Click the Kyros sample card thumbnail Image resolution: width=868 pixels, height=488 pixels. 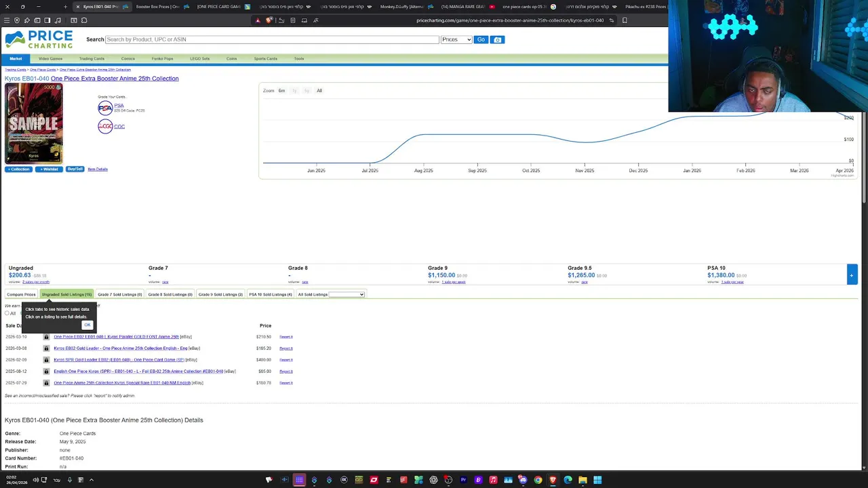click(x=34, y=123)
